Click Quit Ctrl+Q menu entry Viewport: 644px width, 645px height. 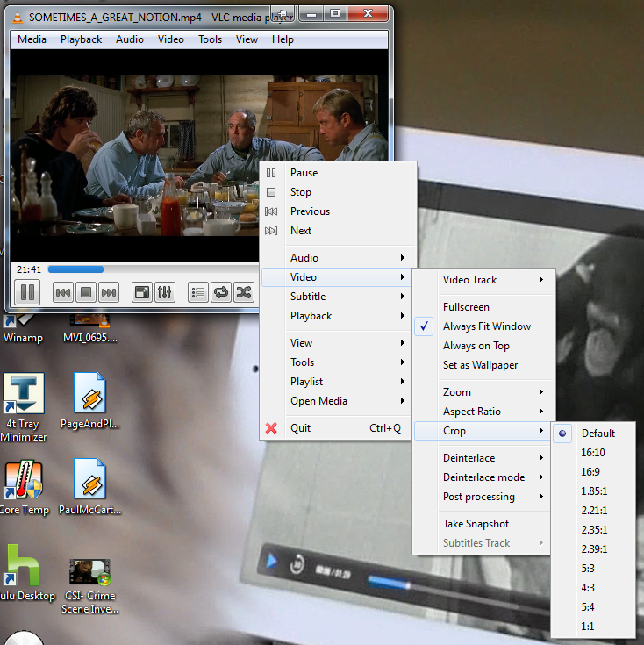336,428
